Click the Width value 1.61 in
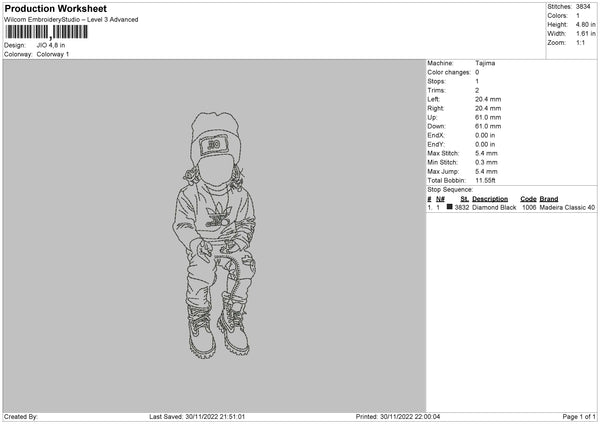The height and width of the screenshot is (424, 600). click(585, 34)
